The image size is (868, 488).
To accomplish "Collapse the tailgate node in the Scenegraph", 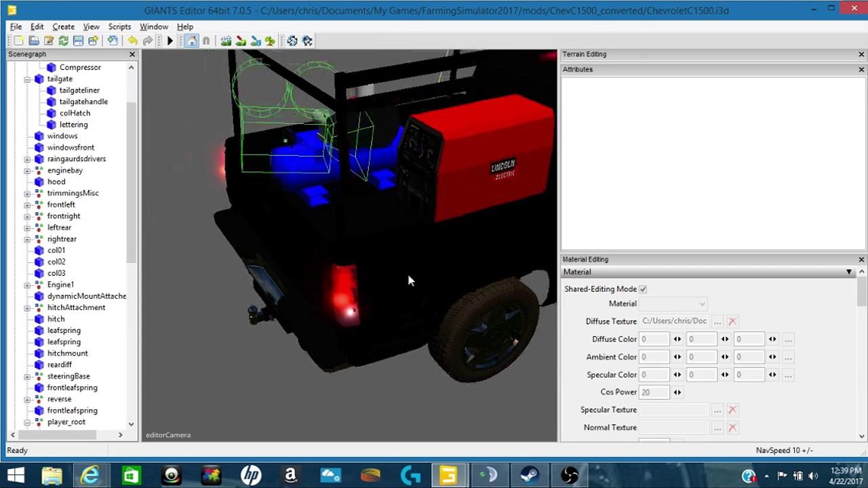I will [28, 79].
